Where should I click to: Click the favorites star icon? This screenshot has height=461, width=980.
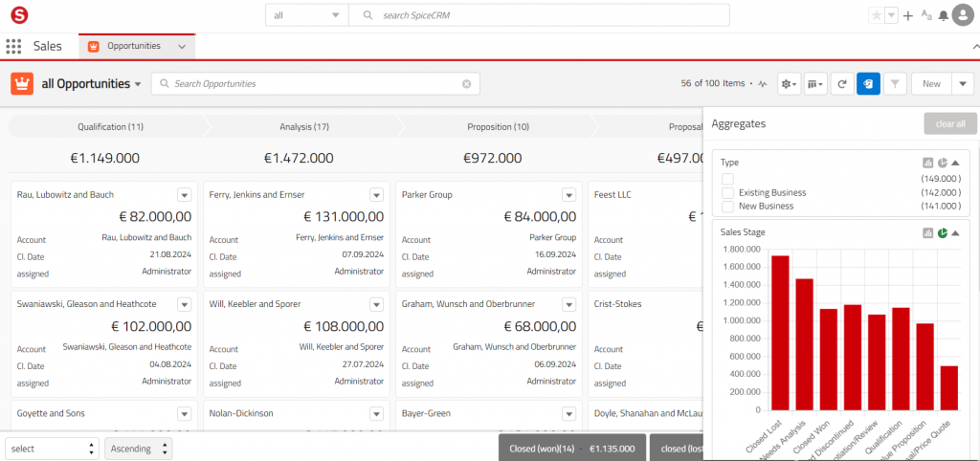[x=877, y=15]
